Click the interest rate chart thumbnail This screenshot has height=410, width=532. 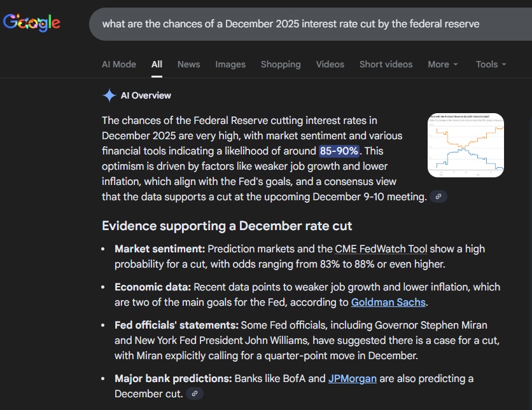tap(466, 145)
